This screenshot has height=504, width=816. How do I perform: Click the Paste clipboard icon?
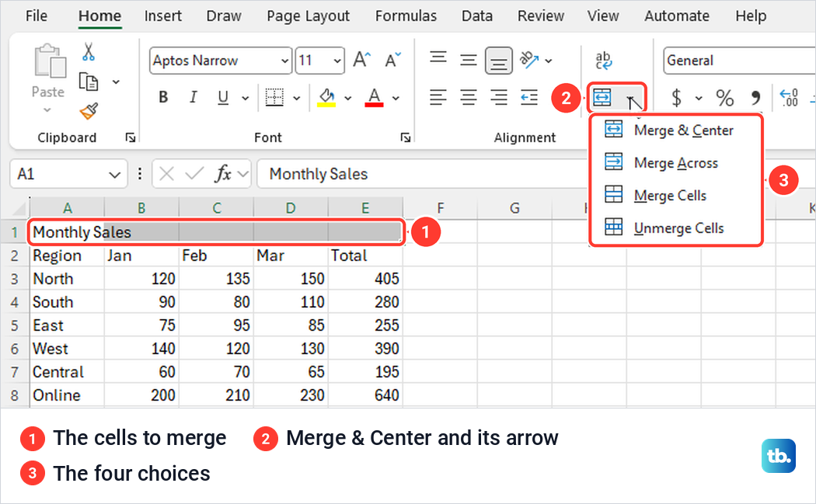coord(50,61)
